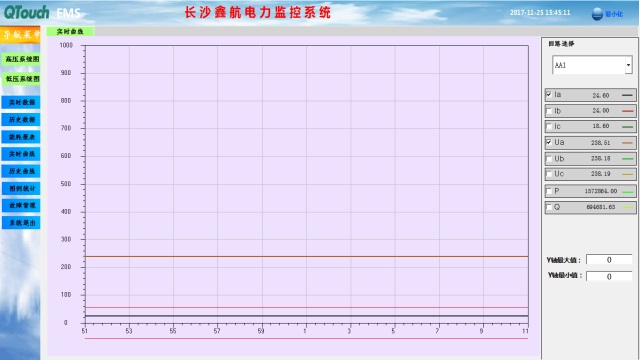This screenshot has width=640, height=360.
Task: Open the 历史数据 historical data page
Action: click(x=21, y=120)
